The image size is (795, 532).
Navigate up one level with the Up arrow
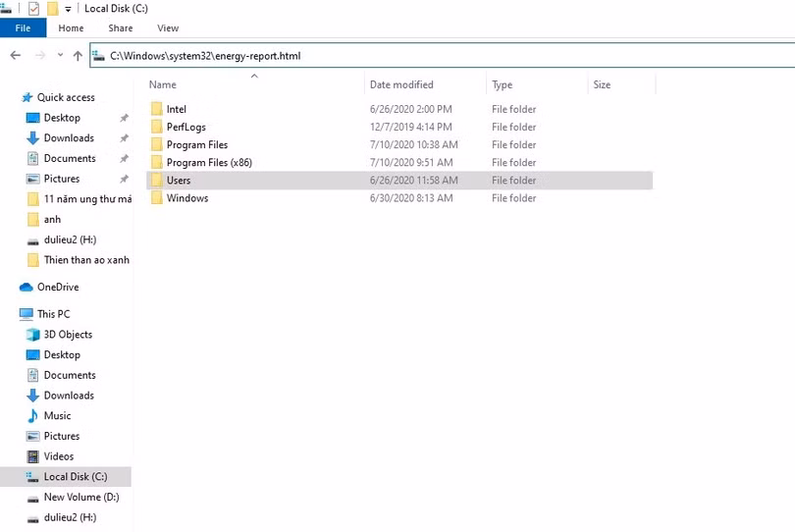78,56
